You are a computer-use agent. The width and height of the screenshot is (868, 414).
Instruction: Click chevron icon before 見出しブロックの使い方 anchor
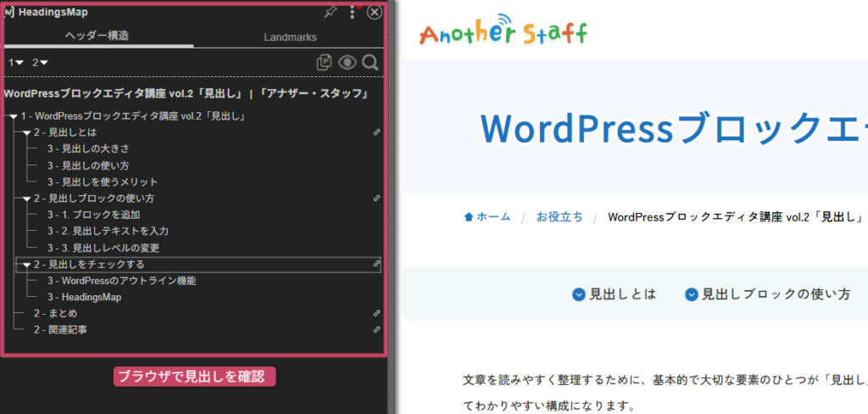coord(691,295)
